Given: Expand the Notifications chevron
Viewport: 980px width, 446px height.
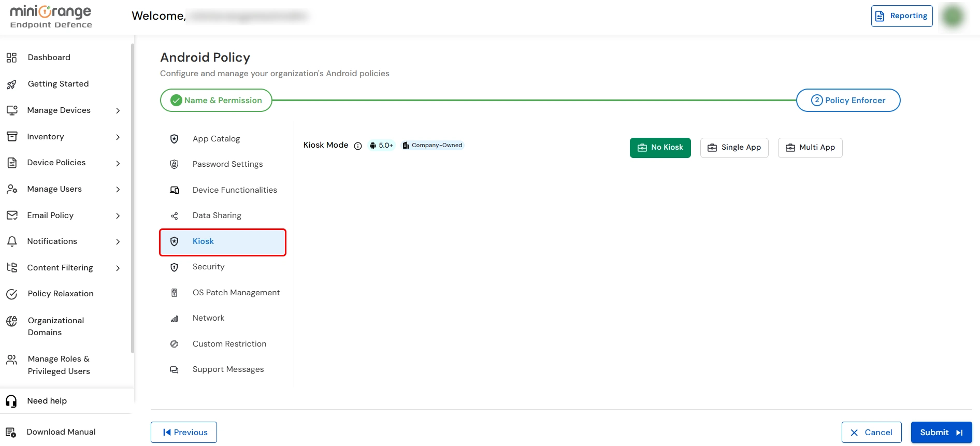Looking at the screenshot, I should click(x=118, y=242).
